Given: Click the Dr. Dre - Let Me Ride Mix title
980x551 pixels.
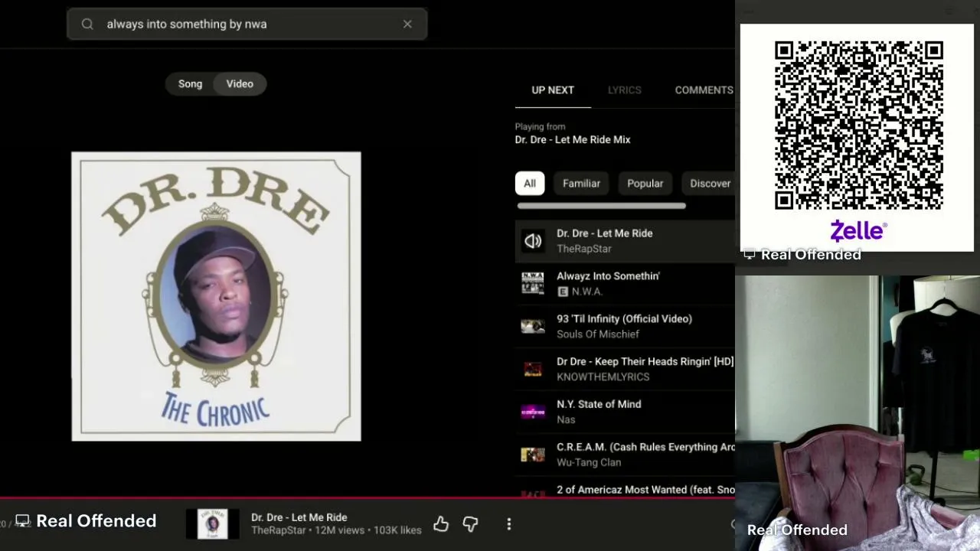Looking at the screenshot, I should (573, 140).
